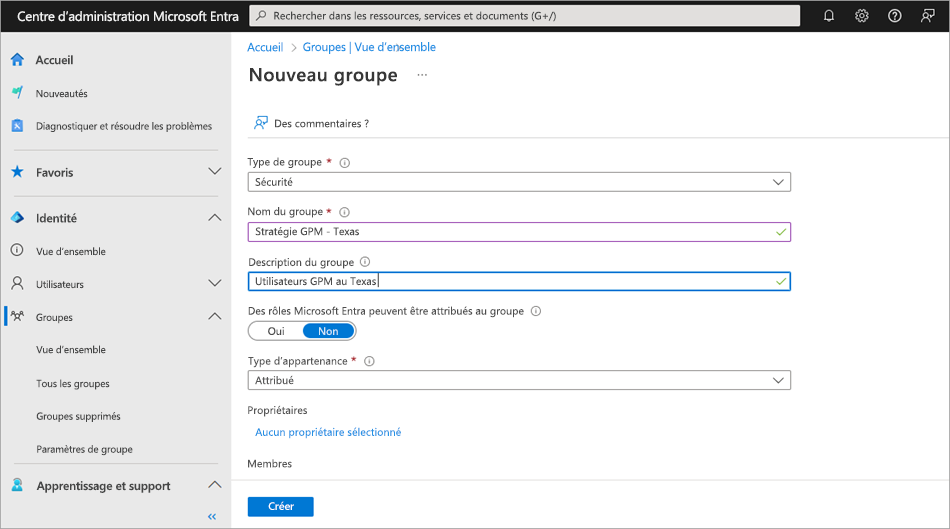Click the Apprentissage et support icon
The image size is (950, 529).
[x=18, y=485]
